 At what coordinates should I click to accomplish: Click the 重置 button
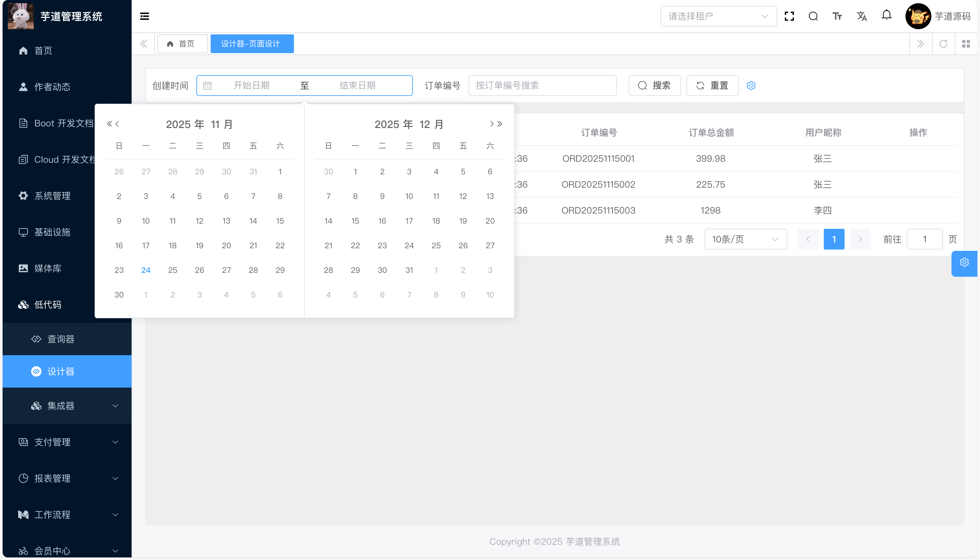tap(712, 85)
